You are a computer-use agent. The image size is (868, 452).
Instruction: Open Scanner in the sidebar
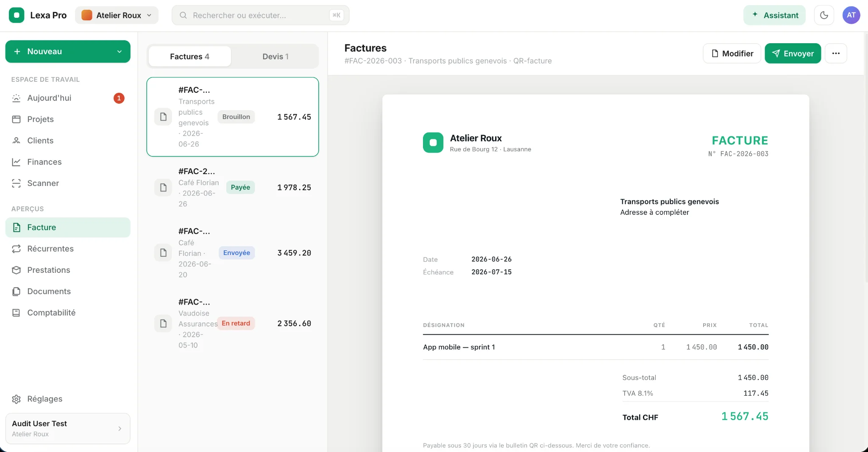click(68, 183)
